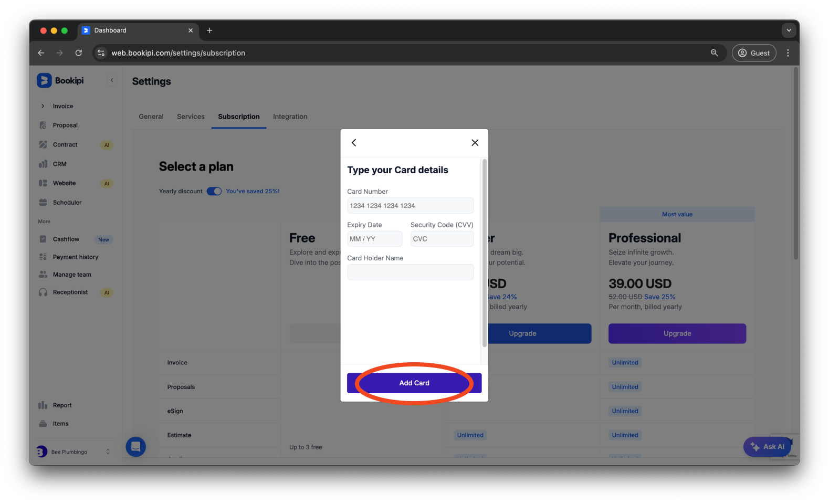Open the Report chart icon

43,405
